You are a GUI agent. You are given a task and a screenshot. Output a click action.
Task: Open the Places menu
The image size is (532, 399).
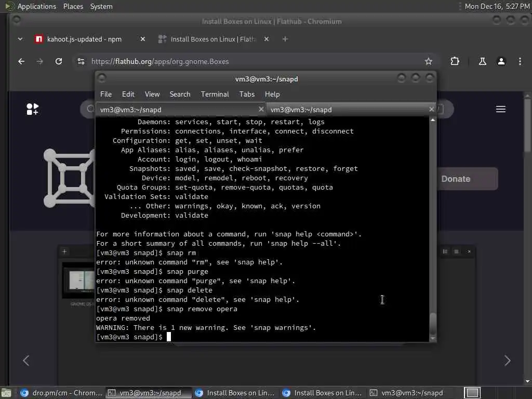tap(73, 6)
